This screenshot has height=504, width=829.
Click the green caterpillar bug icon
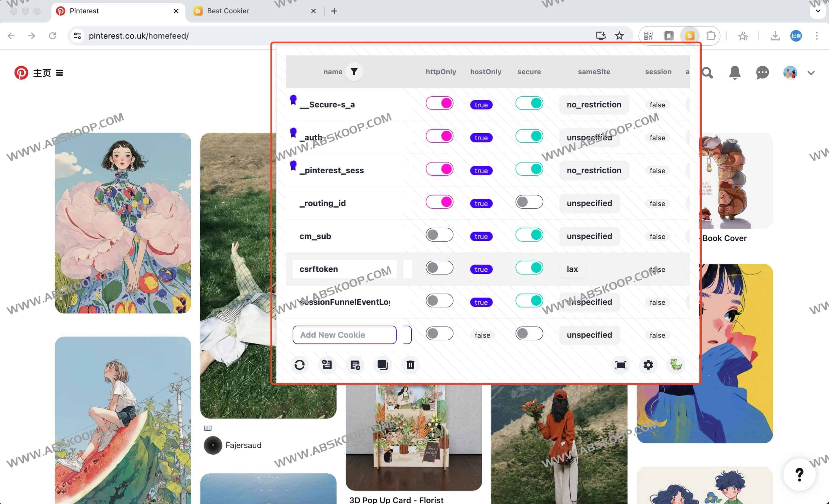tap(675, 365)
